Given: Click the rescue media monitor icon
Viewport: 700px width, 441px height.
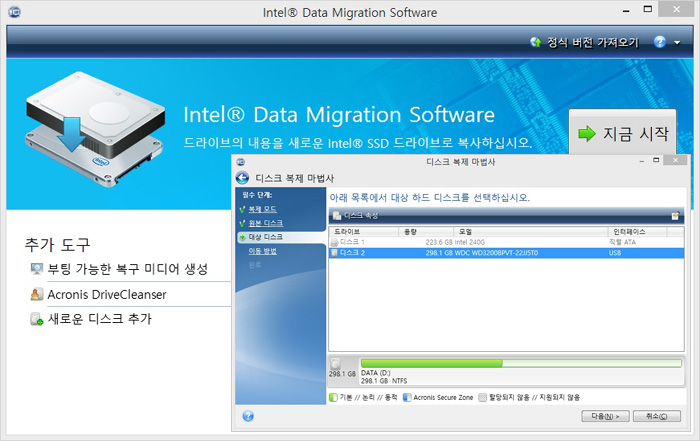Looking at the screenshot, I should [37, 269].
